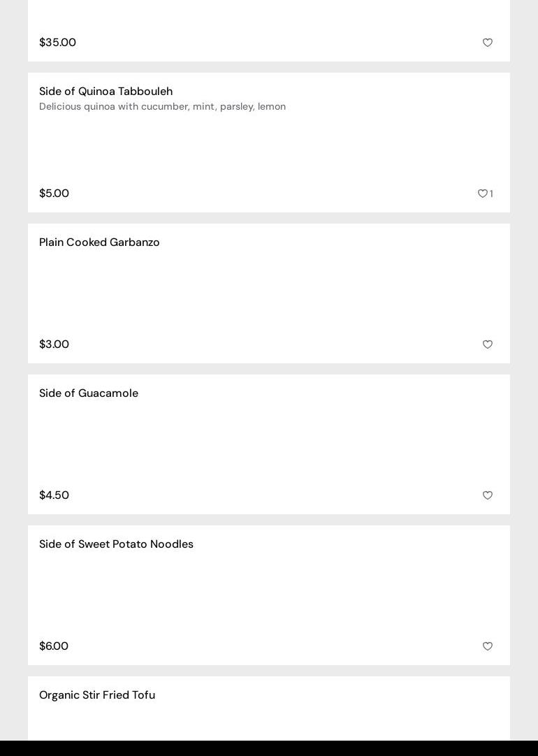
Task: Open Side of Quinoa Tabbouleh item
Action: [106, 92]
